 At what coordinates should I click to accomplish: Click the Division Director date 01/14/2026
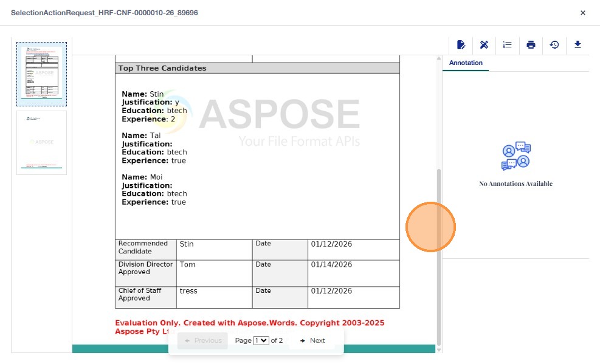tap(331, 264)
